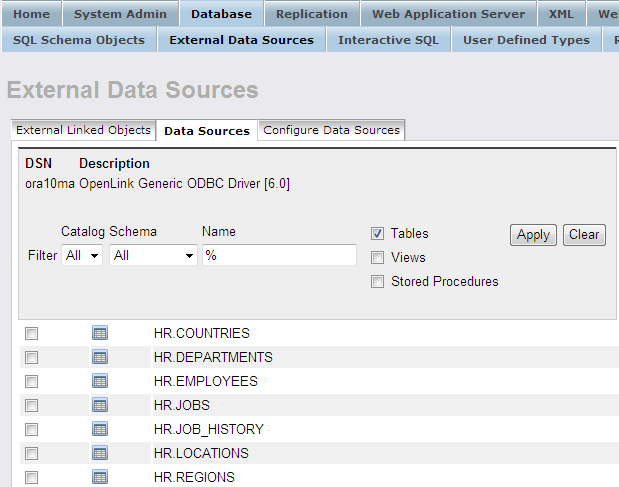Click the table icon beside HR.DEPARTMENTS
Image resolution: width=619 pixels, height=487 pixels.
[100, 357]
